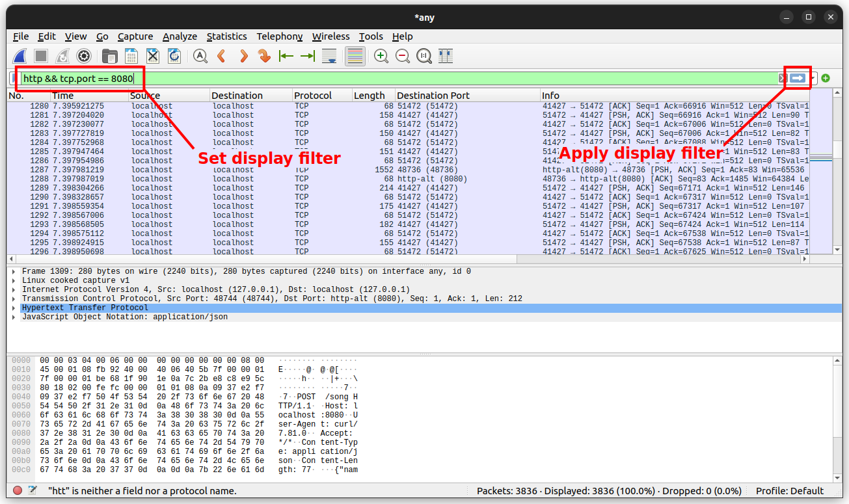Expand the Frame 1309 details
The height and width of the screenshot is (504, 849).
(x=14, y=271)
